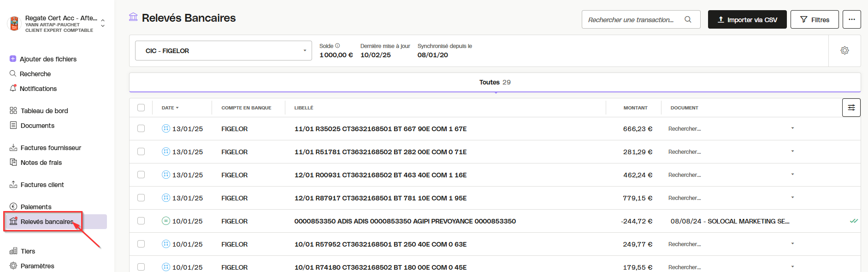Click status icon of 779,15 € transaction
Screen dimensions: 868x272
coord(166,198)
